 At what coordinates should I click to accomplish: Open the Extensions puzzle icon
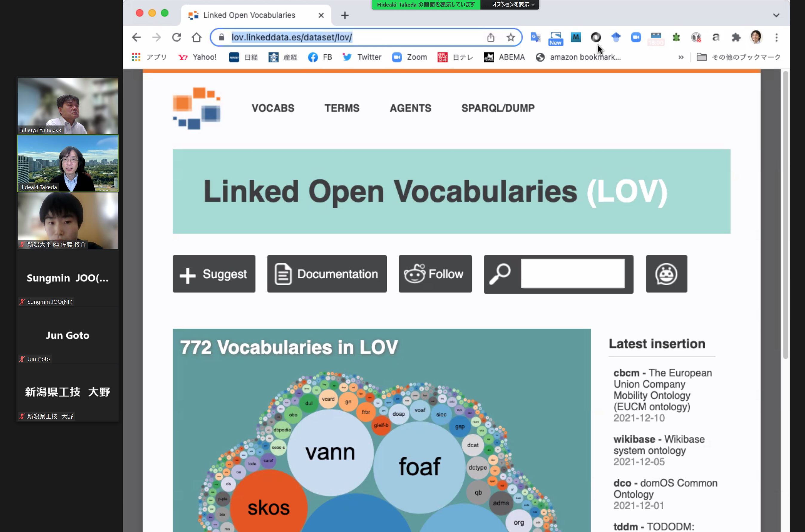tap(736, 37)
